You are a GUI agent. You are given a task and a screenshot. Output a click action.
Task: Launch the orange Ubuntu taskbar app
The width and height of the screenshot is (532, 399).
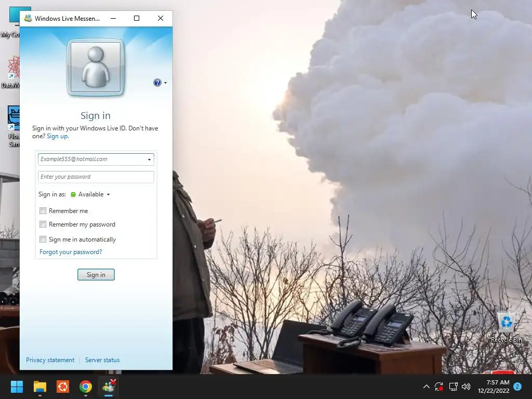[63, 387]
